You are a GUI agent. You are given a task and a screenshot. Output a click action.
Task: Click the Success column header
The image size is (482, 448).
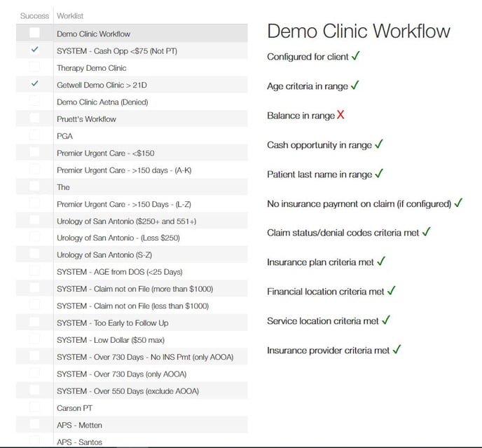click(x=34, y=15)
